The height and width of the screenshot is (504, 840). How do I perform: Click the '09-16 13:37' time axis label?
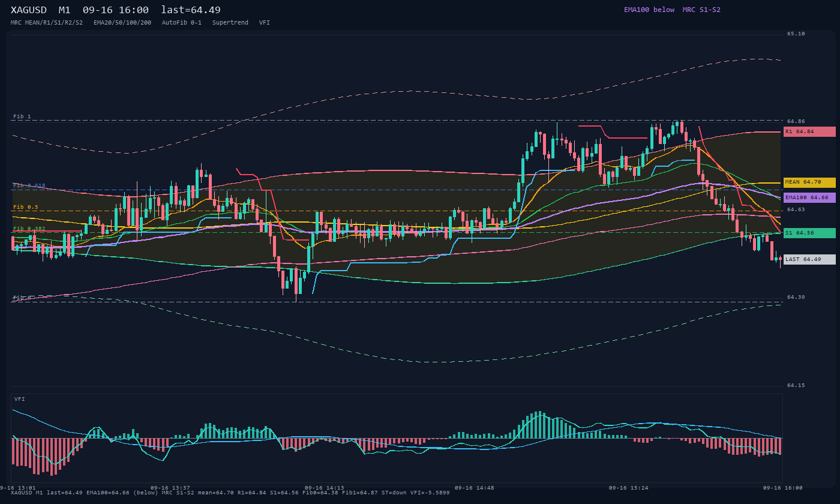(170, 488)
